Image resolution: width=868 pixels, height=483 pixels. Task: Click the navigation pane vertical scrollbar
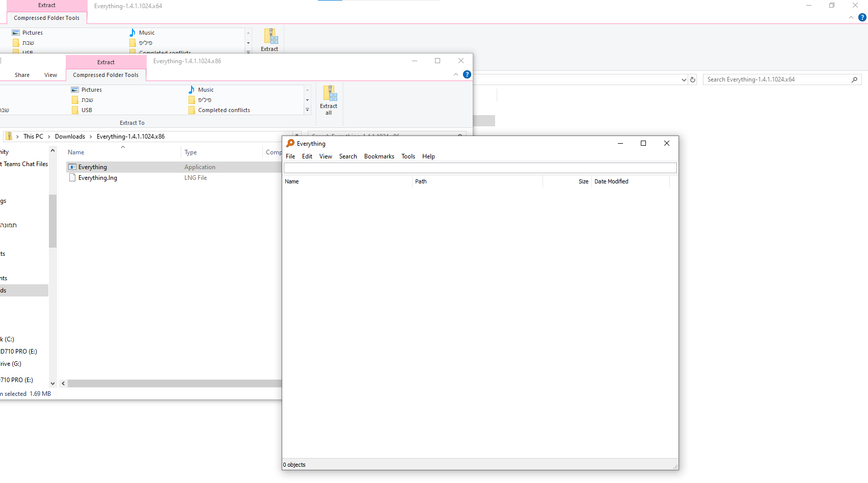coord(52,221)
